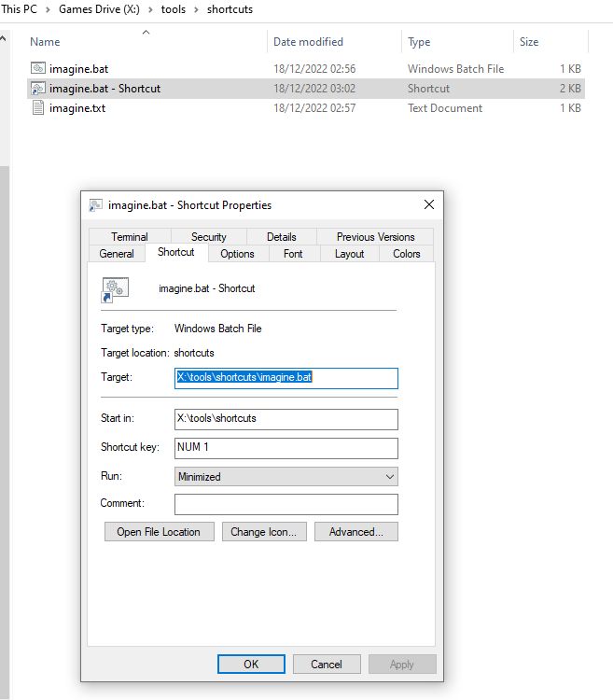Click Games Drive (X:) in the breadcrumb
Viewport: 613px width, 700px height.
tap(99, 9)
